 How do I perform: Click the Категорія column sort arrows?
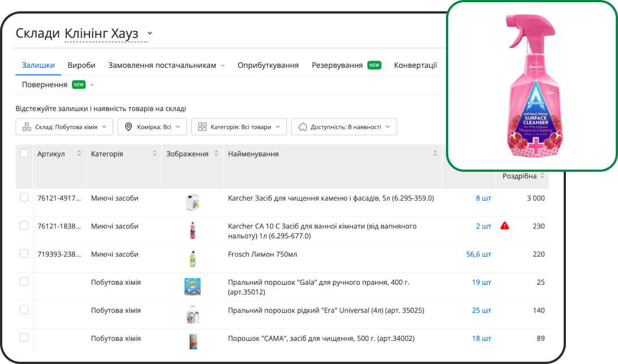coord(154,154)
